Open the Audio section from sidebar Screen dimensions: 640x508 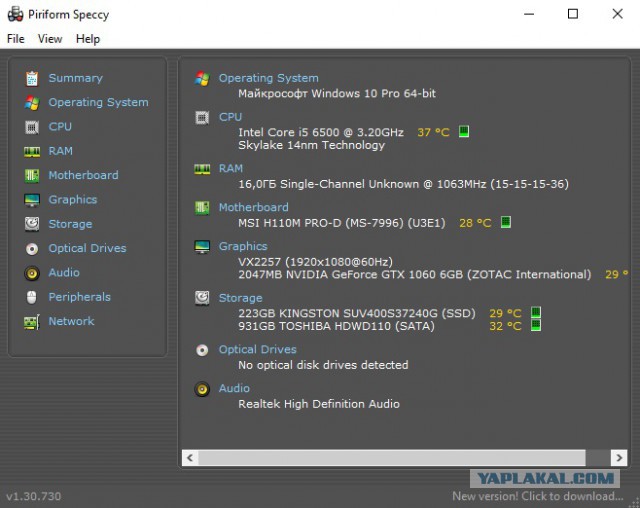coord(64,273)
